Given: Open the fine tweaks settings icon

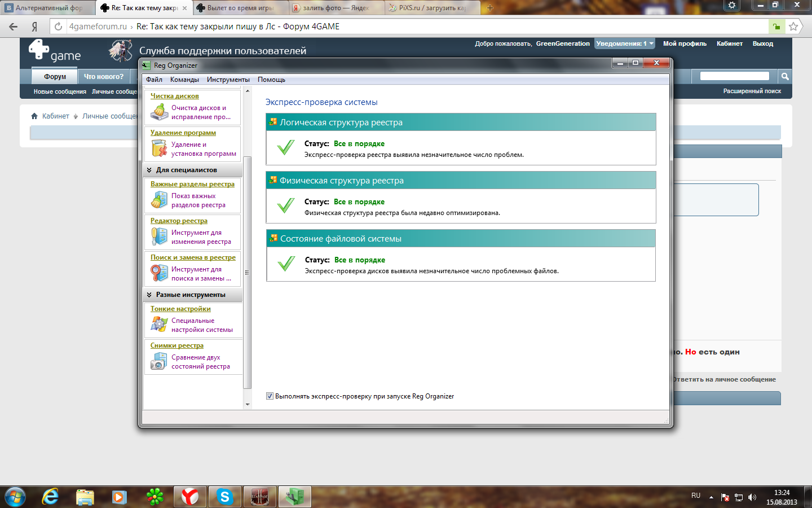Looking at the screenshot, I should click(x=160, y=325).
